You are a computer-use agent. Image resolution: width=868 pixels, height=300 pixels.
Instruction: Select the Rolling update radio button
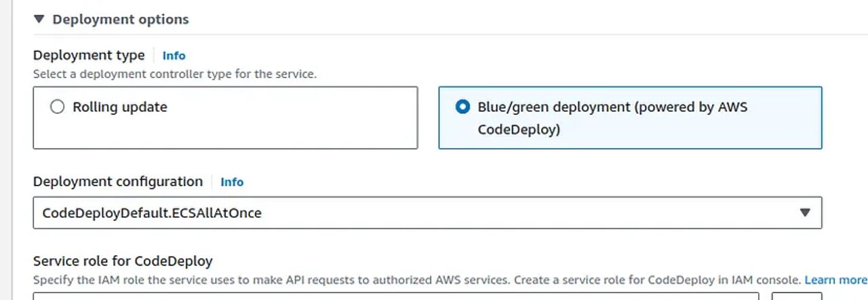point(58,107)
